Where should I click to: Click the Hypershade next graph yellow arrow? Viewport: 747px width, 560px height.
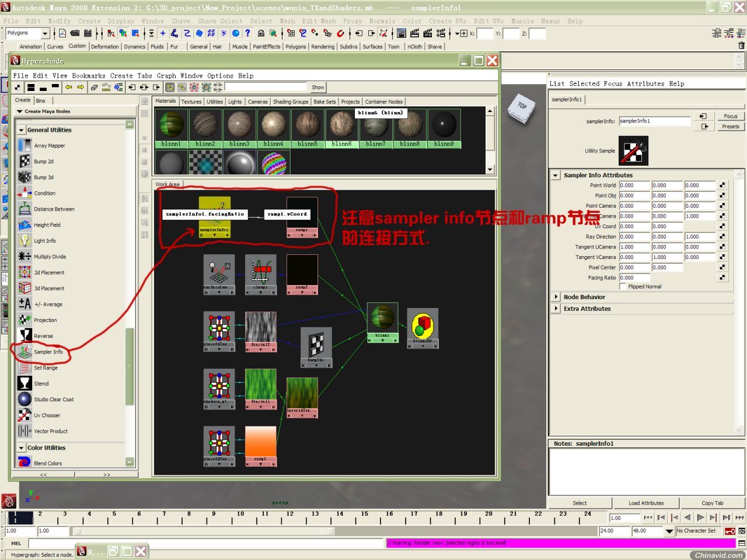[x=81, y=87]
